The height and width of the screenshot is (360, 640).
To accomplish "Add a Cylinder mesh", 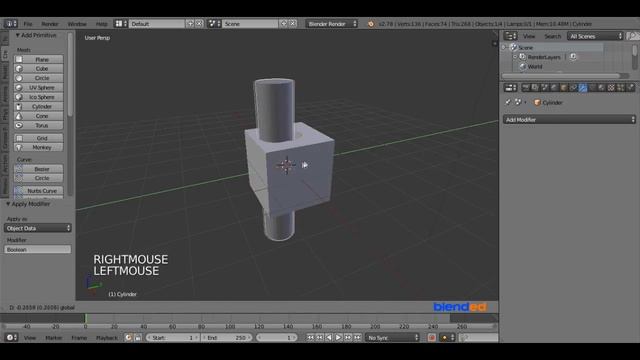I will click(x=38, y=107).
